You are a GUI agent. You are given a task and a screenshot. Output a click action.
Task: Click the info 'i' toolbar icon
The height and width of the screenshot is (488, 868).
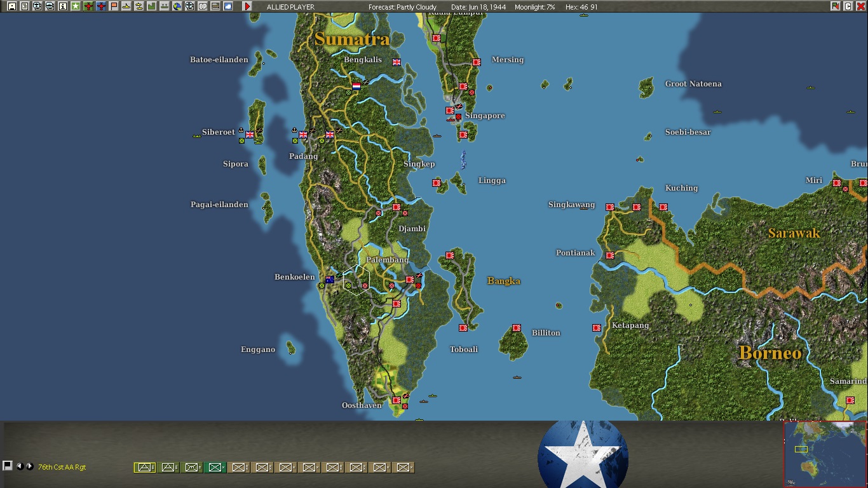[63, 6]
